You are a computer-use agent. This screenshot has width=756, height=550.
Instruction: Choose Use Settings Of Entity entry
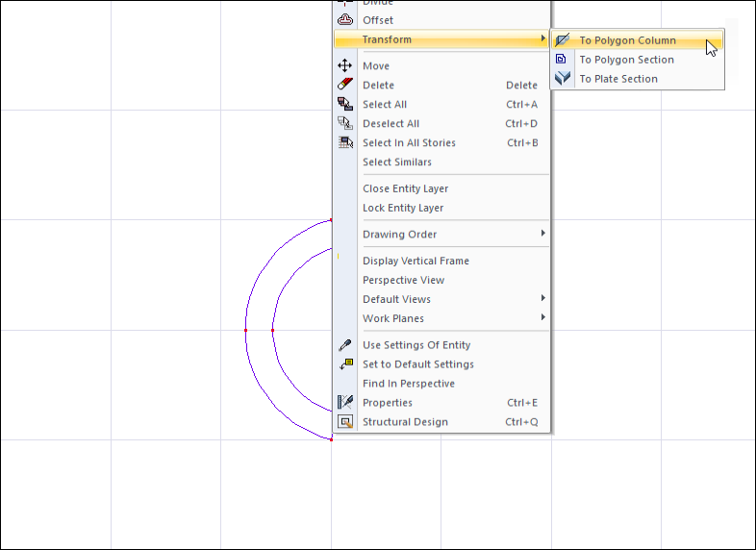[x=441, y=345]
